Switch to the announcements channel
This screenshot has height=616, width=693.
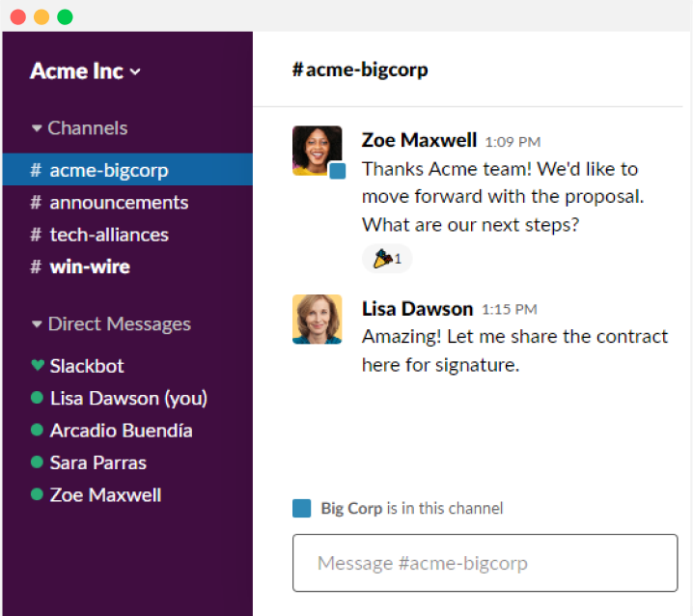coord(118,203)
